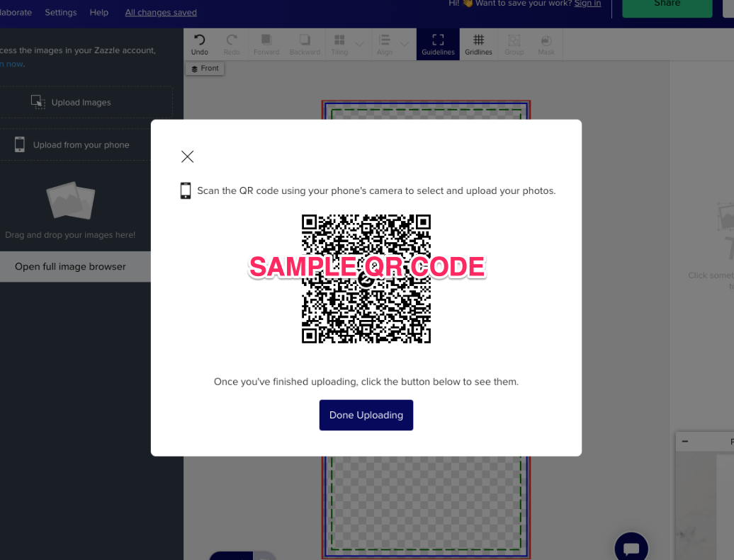
Task: Click the drag and drop images placeholder icon
Action: 71,200
